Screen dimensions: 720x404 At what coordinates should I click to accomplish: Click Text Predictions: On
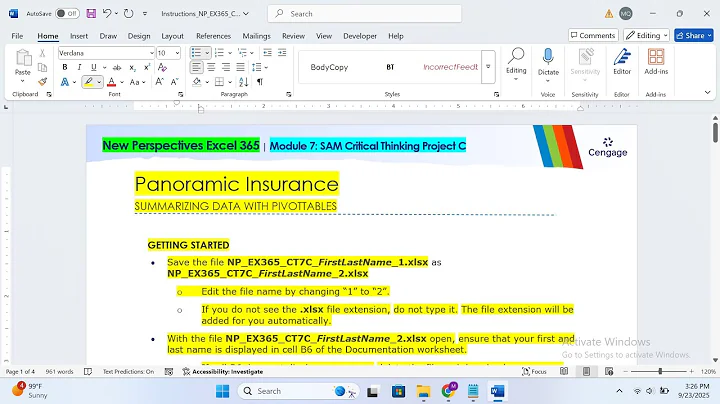pyautogui.click(x=129, y=371)
